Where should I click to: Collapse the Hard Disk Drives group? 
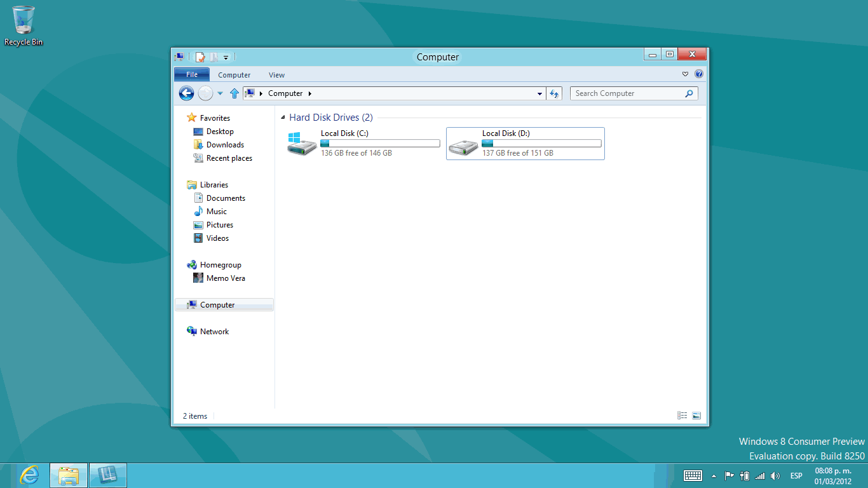[x=283, y=118]
